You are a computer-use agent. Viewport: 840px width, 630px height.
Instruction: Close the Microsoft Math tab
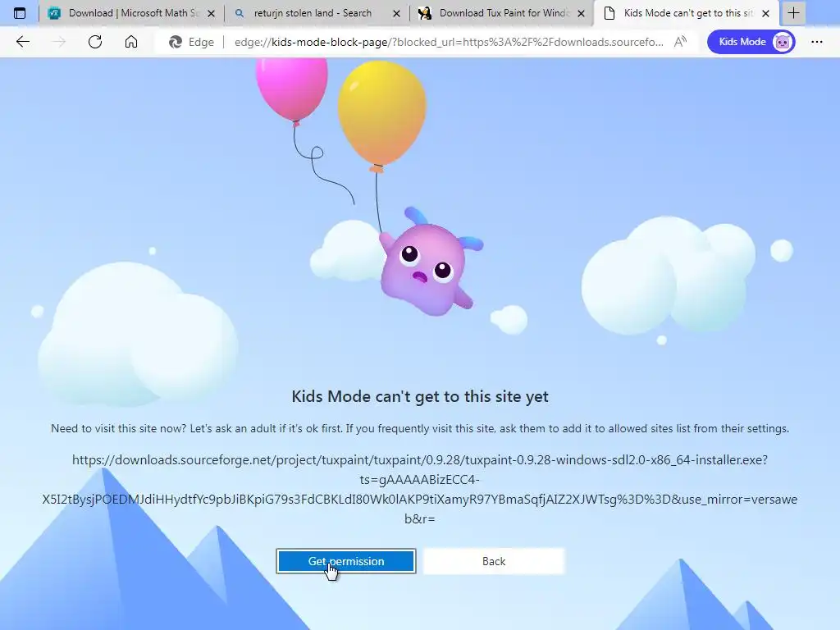click(211, 13)
